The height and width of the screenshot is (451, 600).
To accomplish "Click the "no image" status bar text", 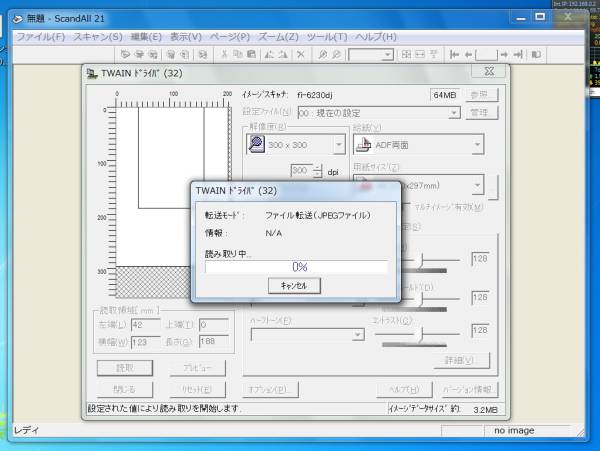I will coord(514,430).
